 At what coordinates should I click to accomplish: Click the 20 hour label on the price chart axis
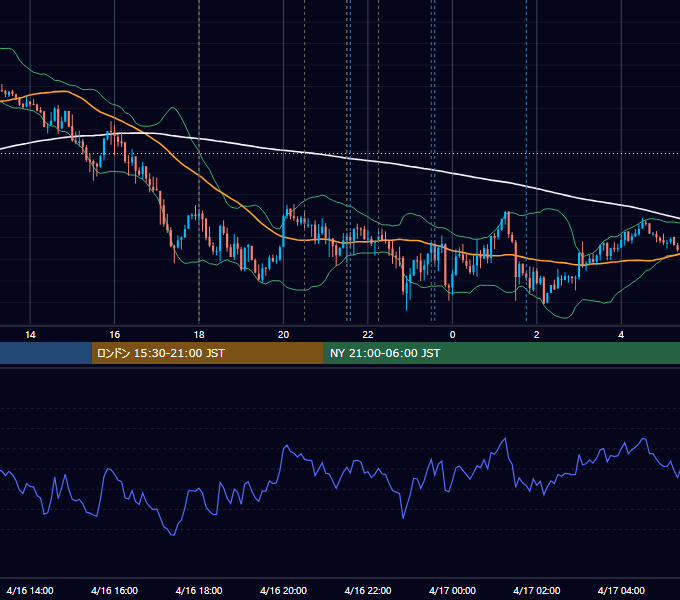283,335
